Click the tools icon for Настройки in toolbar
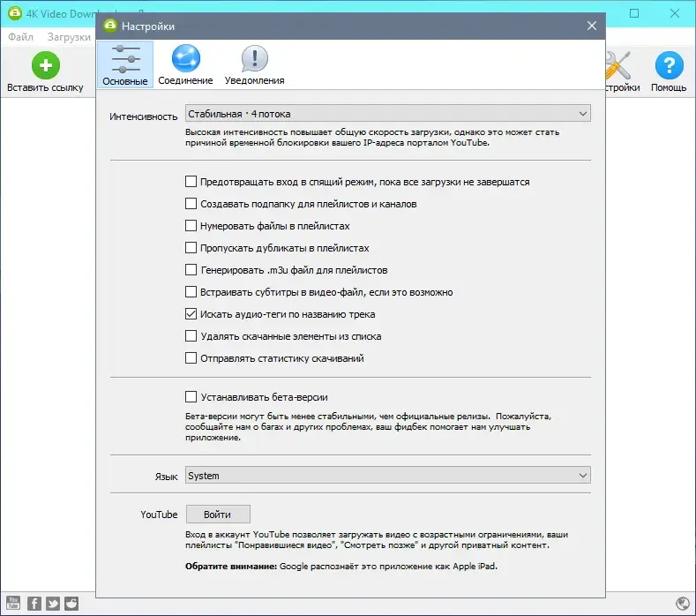This screenshot has height=616, width=696. pos(618,65)
